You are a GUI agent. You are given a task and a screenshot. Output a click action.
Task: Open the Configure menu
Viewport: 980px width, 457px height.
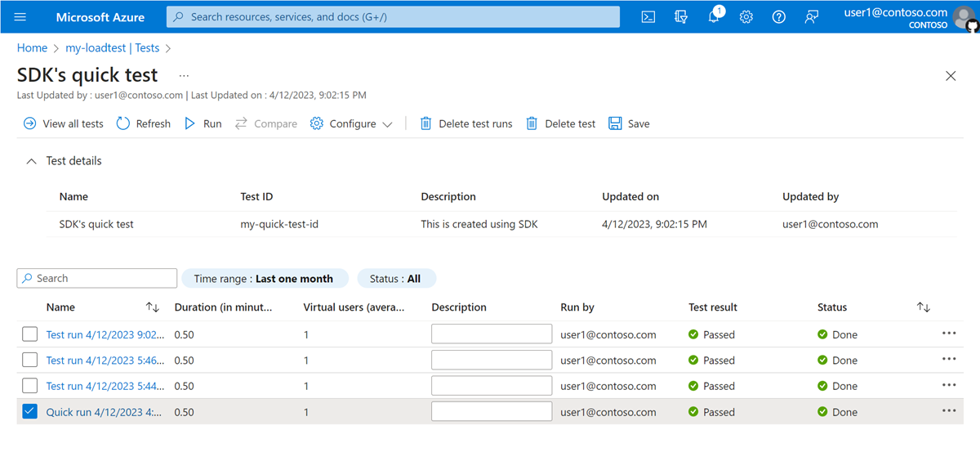click(x=351, y=123)
